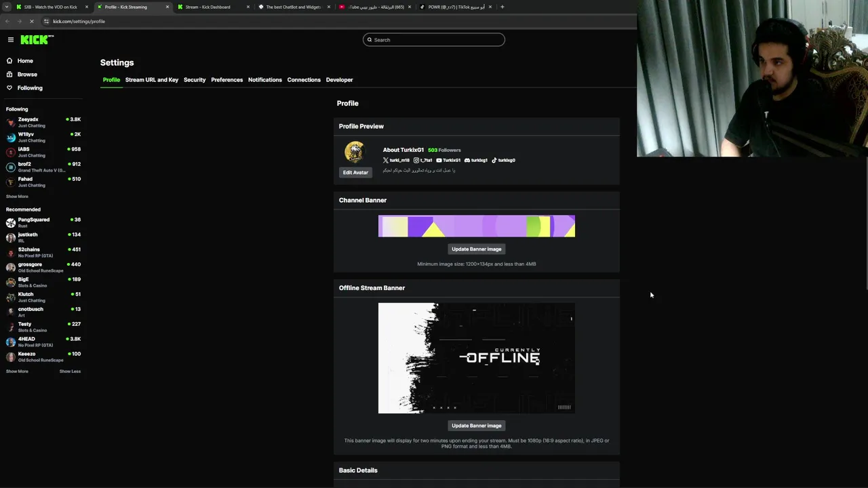Click the 503 Followers count
Screen dimensions: 868x488
coord(444,150)
